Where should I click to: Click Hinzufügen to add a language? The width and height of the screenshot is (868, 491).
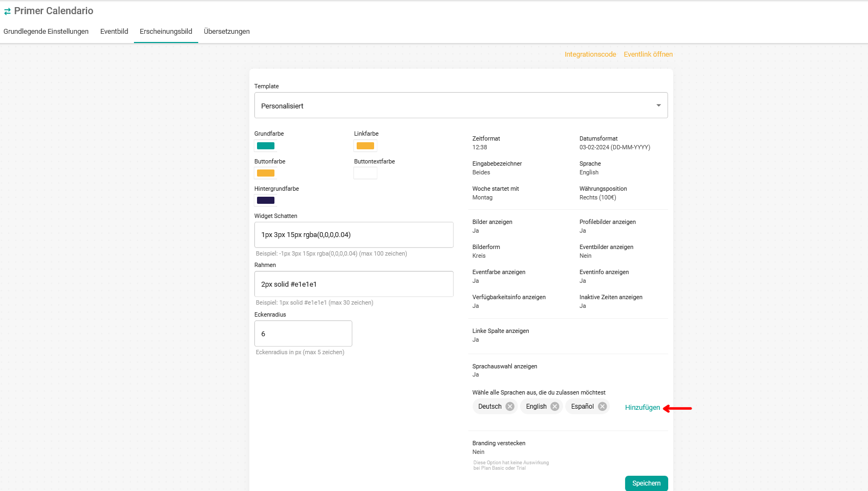pos(643,408)
